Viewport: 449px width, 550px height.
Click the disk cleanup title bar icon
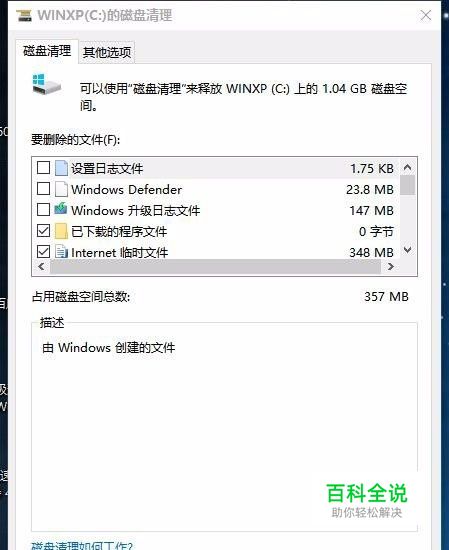[x=24, y=15]
